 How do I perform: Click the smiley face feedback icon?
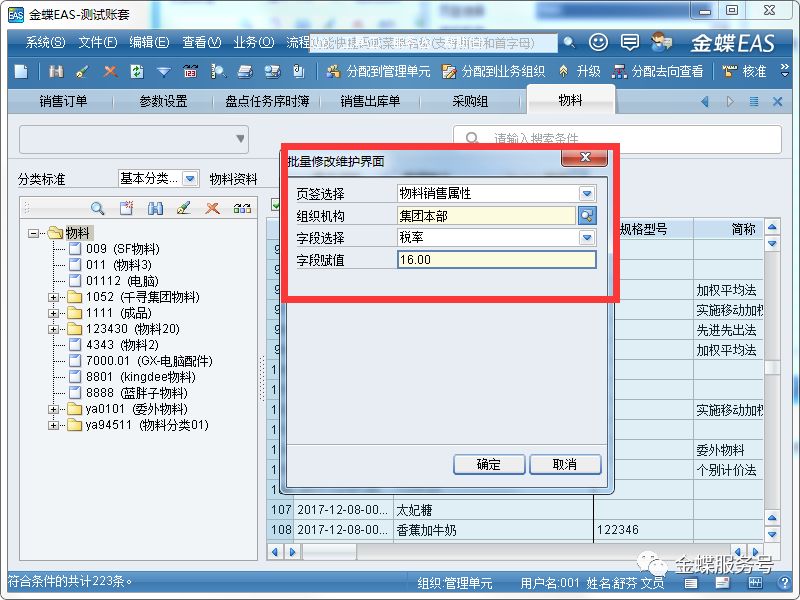[x=598, y=42]
